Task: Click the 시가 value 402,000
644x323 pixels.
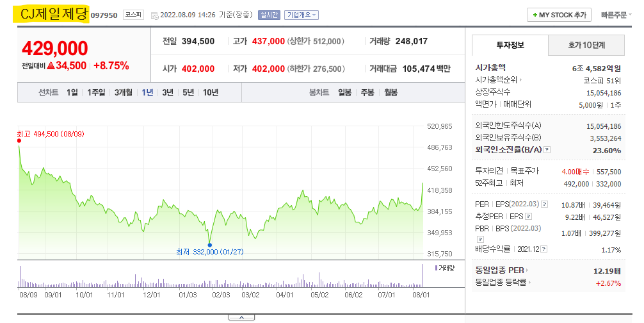Action: pos(198,69)
